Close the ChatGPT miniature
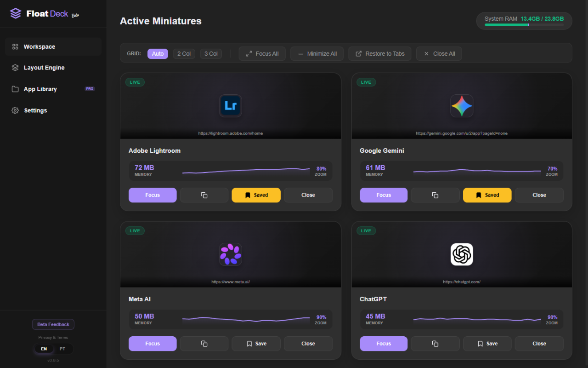Image resolution: width=588 pixels, height=368 pixels. click(x=539, y=344)
